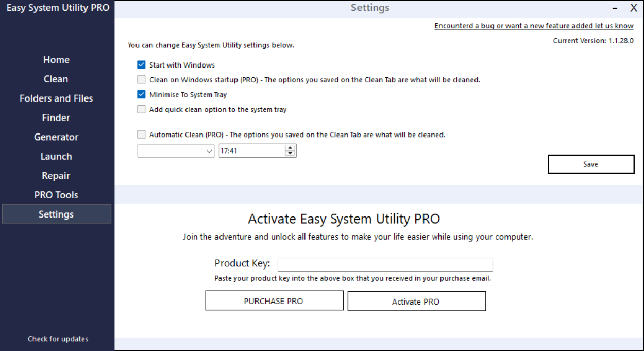The height and width of the screenshot is (351, 644).
Task: Open Folders and Files section
Action: click(56, 98)
